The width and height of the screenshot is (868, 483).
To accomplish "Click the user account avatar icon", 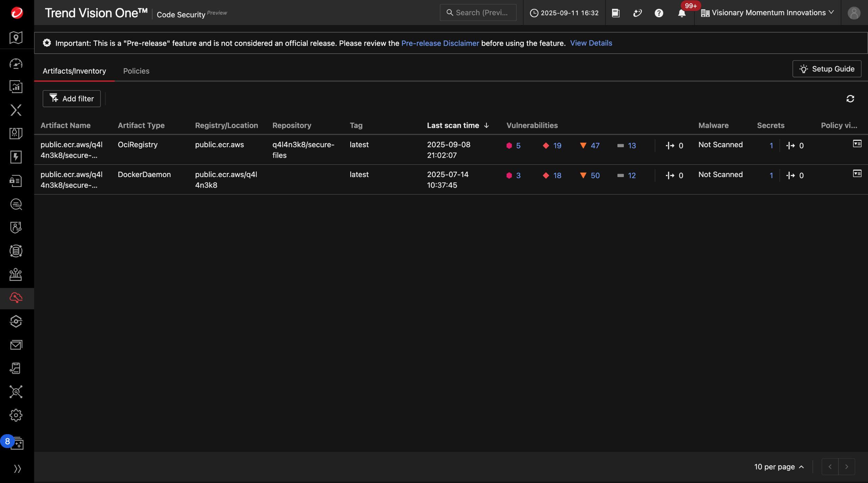I will point(854,13).
